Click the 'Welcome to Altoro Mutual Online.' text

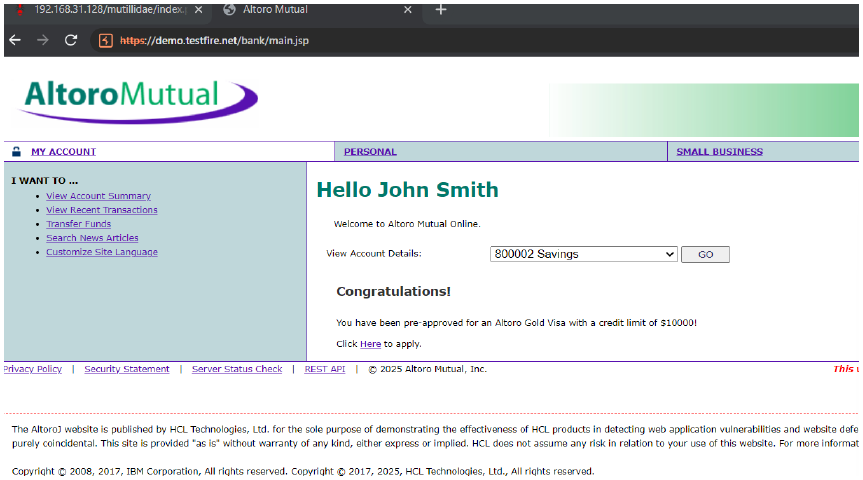407,224
